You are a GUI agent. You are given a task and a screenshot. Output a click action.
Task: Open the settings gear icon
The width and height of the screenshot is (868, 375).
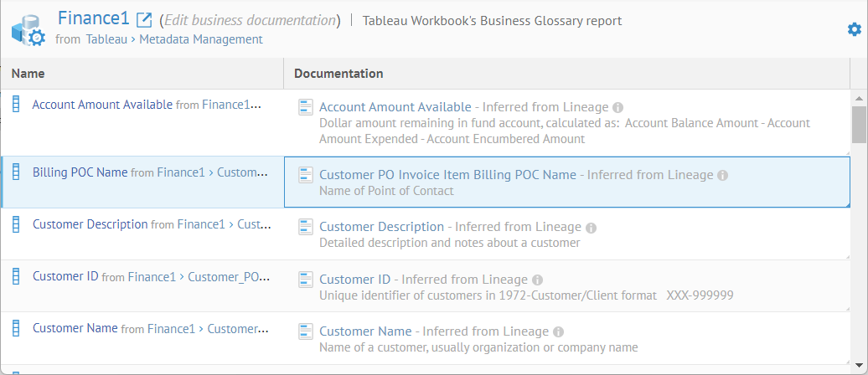point(854,29)
